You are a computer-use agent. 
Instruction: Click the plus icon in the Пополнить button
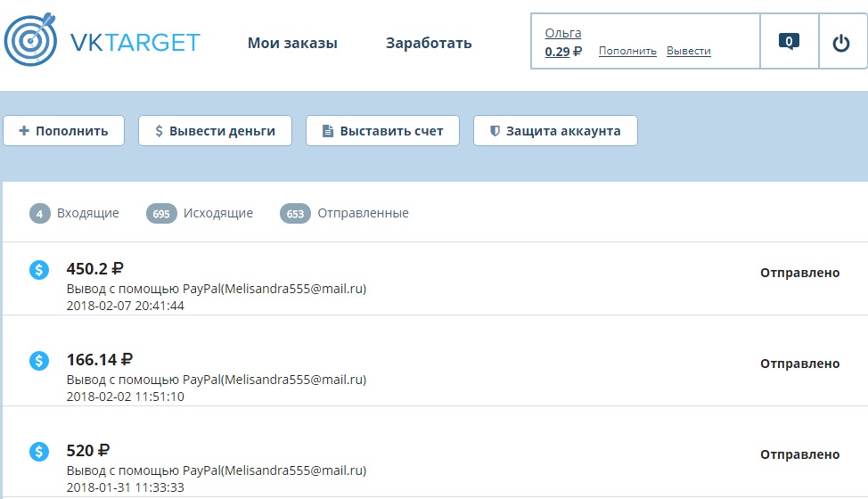pos(24,131)
